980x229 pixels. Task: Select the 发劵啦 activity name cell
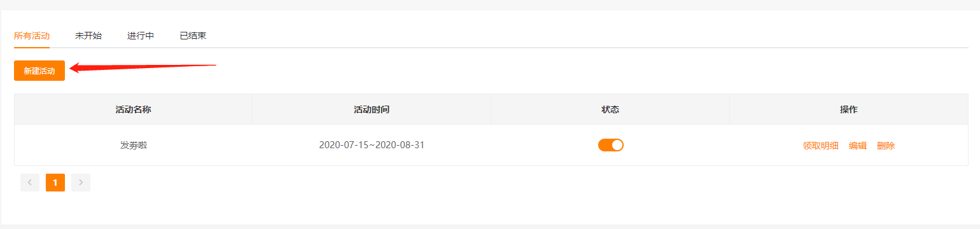pyautogui.click(x=134, y=145)
